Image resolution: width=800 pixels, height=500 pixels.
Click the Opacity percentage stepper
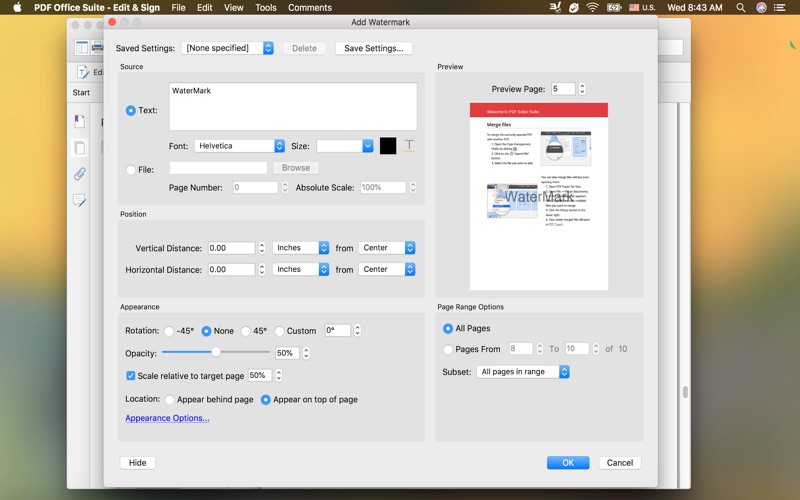pos(306,353)
